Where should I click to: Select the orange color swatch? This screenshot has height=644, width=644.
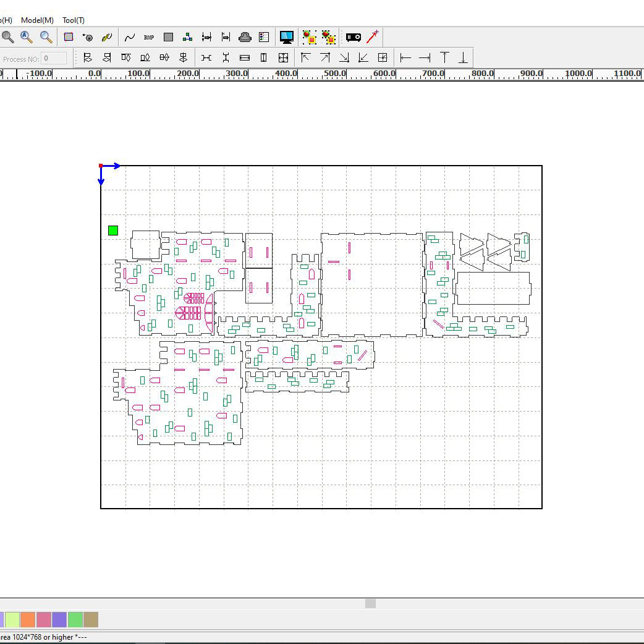[x=27, y=619]
